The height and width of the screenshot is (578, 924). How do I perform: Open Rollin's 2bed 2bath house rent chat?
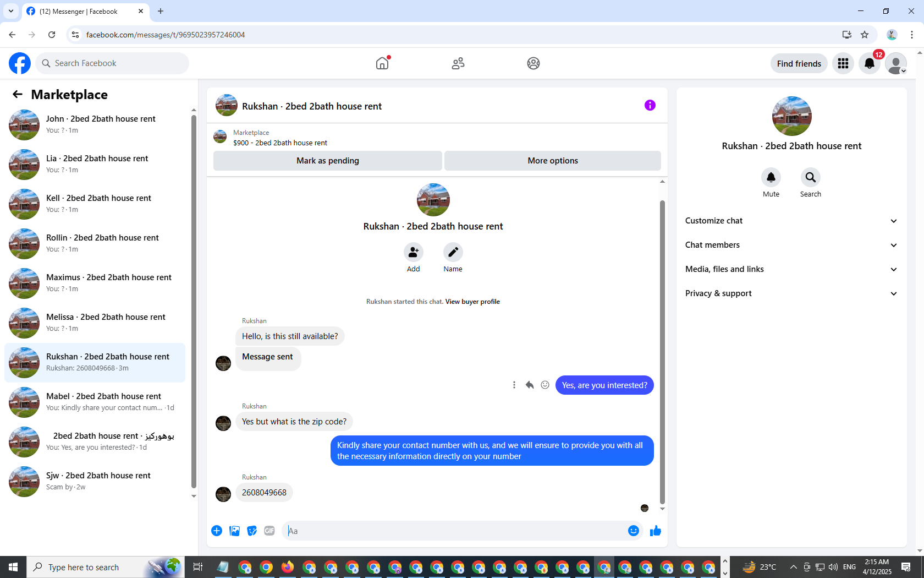(x=95, y=244)
